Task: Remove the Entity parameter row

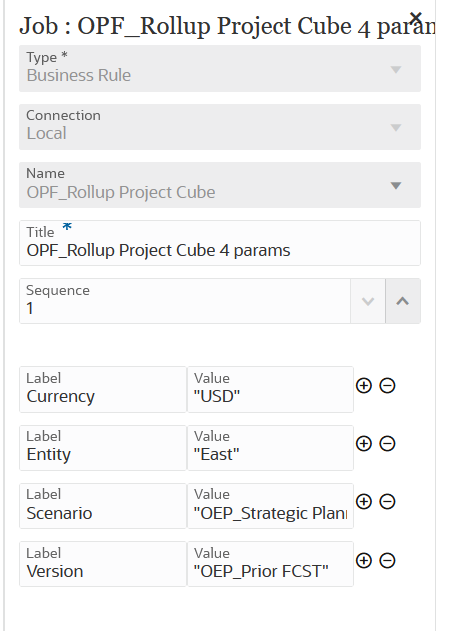Action: click(x=387, y=443)
